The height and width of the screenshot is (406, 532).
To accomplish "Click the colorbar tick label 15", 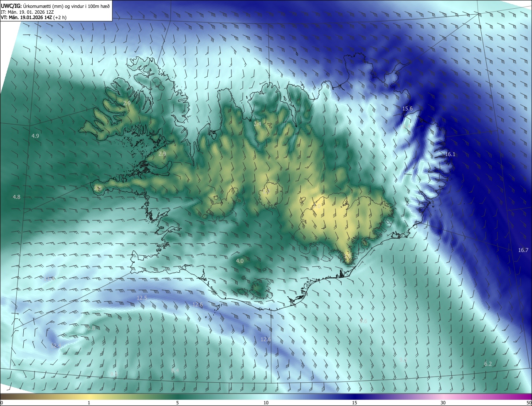I will pos(355,403).
